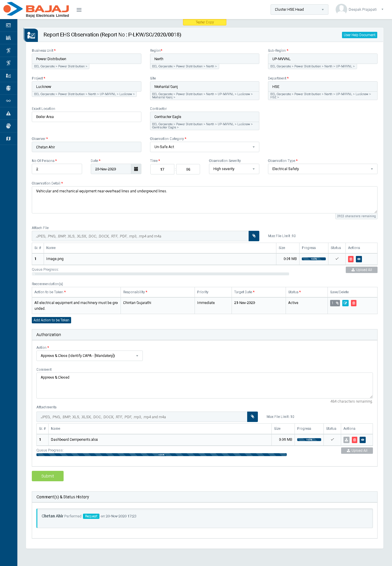Viewport: 392px width, 566px height.
Task: Open the Deepak Prajapati user menu
Action: [360, 10]
